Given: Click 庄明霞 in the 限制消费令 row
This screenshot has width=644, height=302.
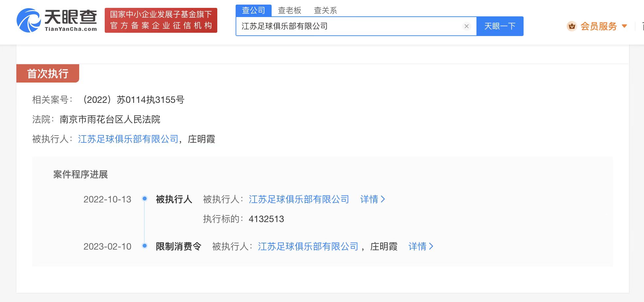Looking at the screenshot, I should pyautogui.click(x=384, y=246).
